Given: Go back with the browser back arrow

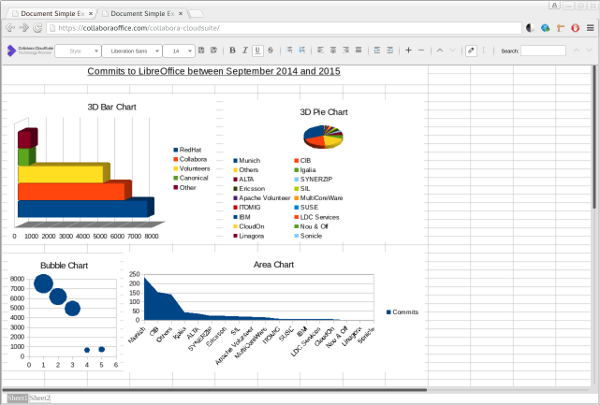Looking at the screenshot, I should [10, 28].
